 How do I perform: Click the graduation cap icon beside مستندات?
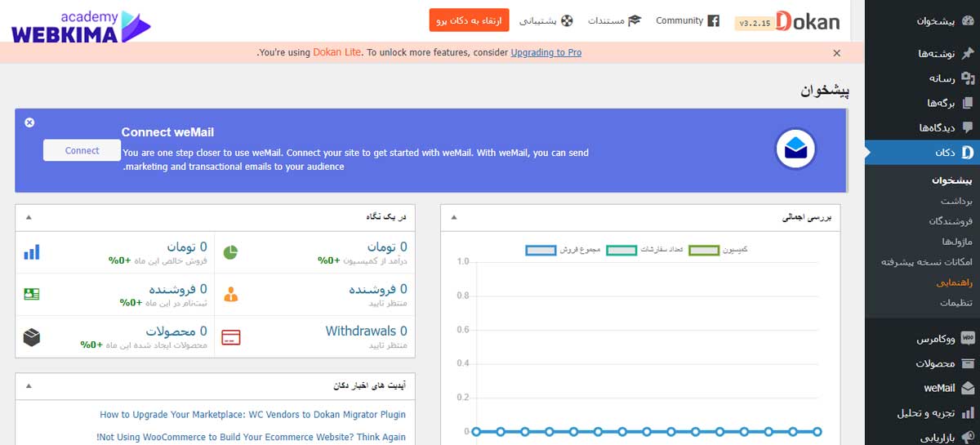click(x=635, y=20)
